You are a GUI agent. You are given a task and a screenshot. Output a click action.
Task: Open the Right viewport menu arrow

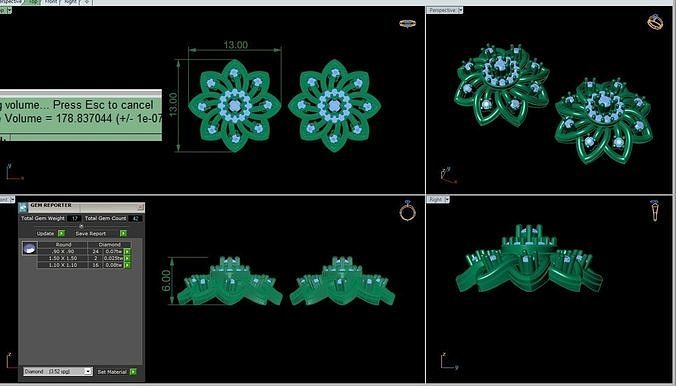click(x=447, y=199)
